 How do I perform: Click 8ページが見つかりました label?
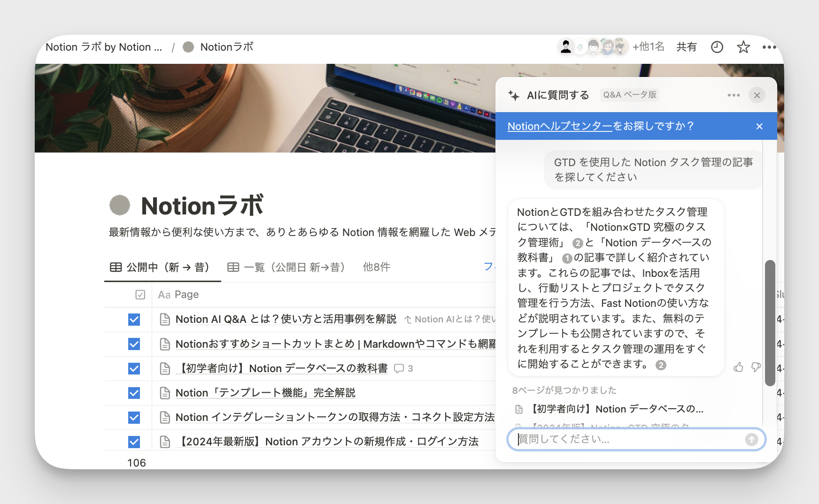pyautogui.click(x=564, y=390)
